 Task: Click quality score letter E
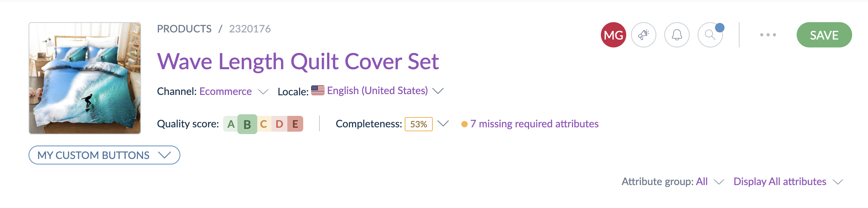pyautogui.click(x=295, y=124)
